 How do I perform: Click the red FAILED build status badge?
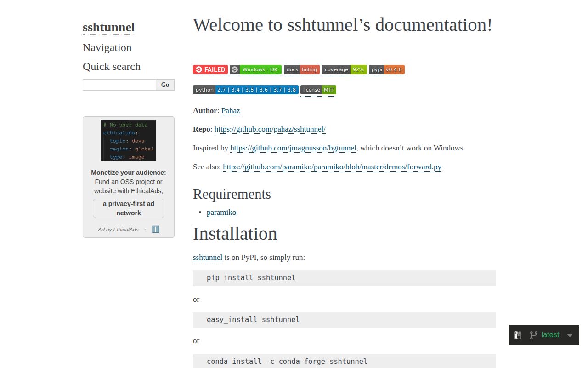pos(210,69)
